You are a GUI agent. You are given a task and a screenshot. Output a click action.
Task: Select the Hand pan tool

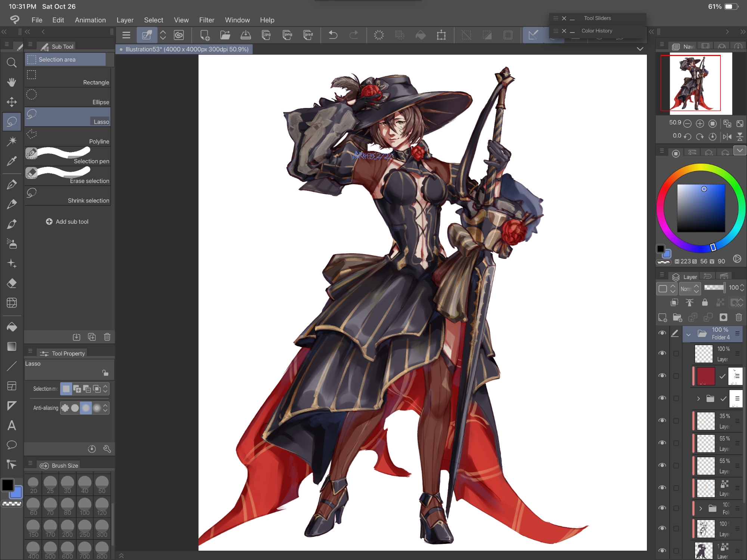(12, 82)
